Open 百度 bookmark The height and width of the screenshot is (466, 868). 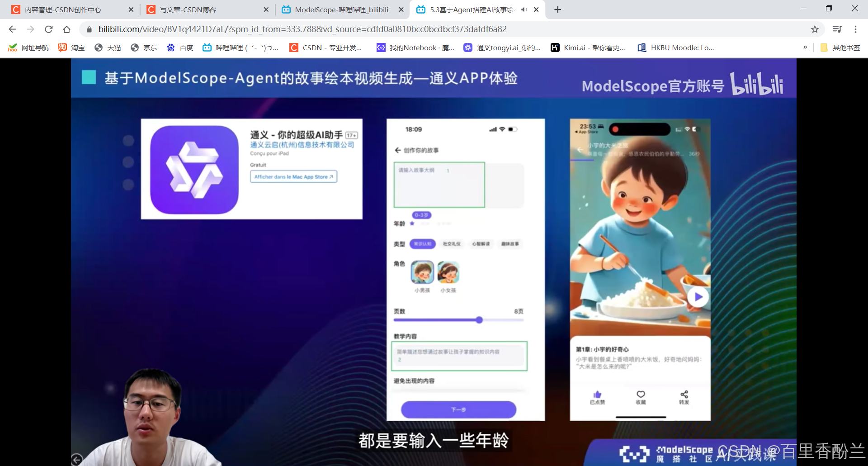pos(180,48)
